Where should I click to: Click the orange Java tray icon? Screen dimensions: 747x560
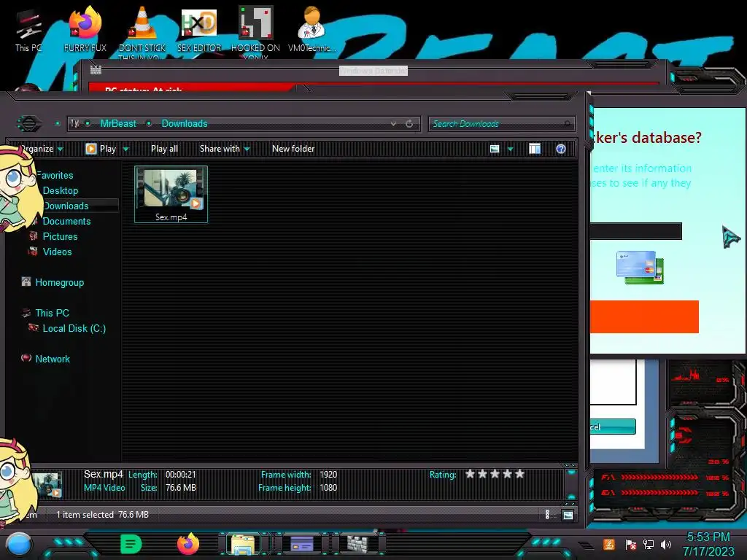tap(609, 544)
